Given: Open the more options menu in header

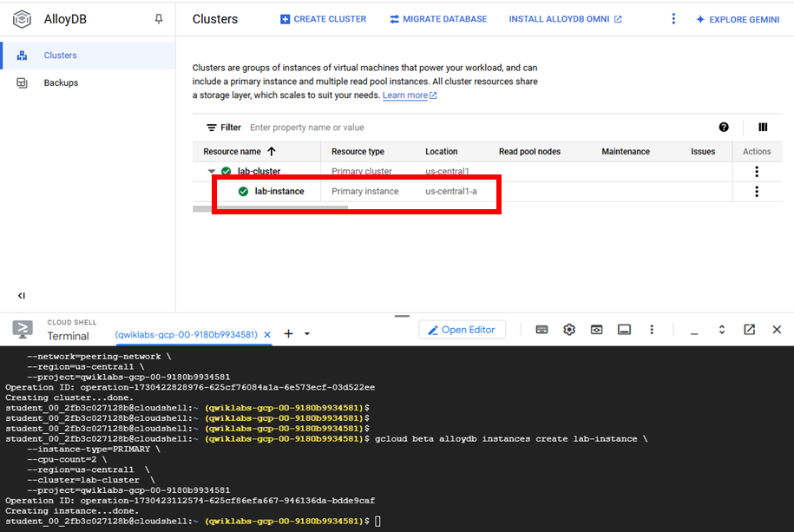Looking at the screenshot, I should coord(673,19).
